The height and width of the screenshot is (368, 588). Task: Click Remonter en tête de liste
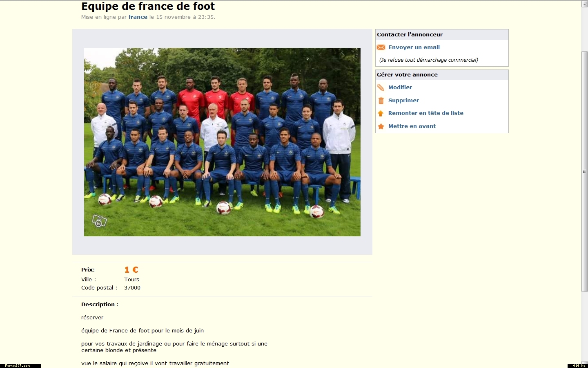coord(426,113)
